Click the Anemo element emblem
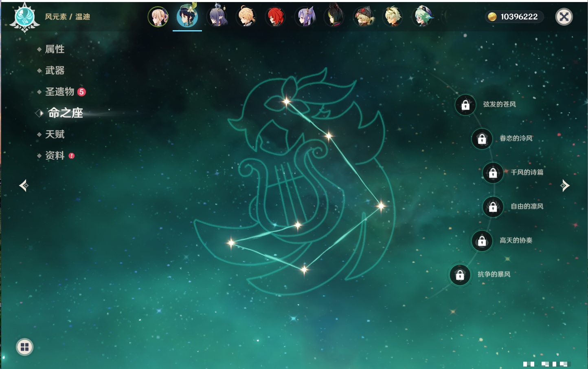 (x=24, y=18)
